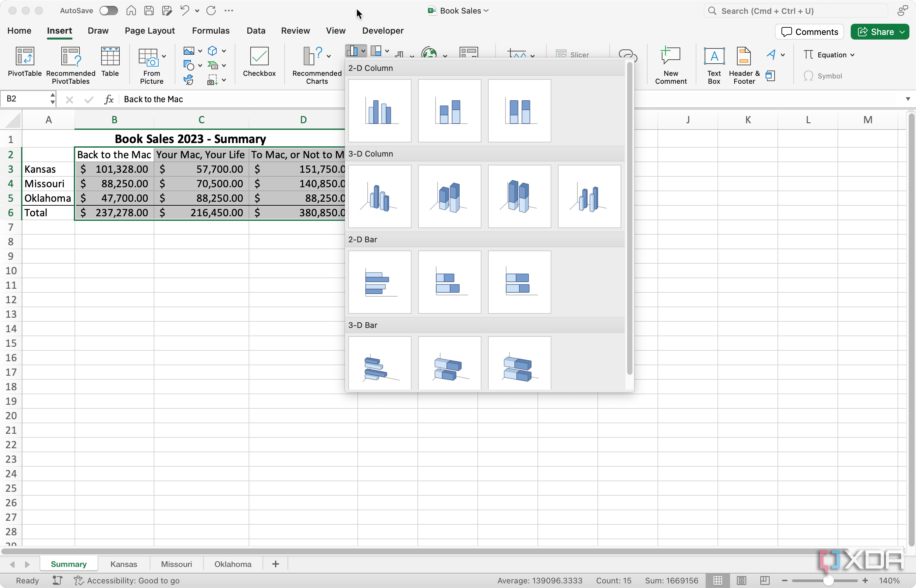Click the Undo arrow icon
The height and width of the screenshot is (588, 916).
(185, 11)
